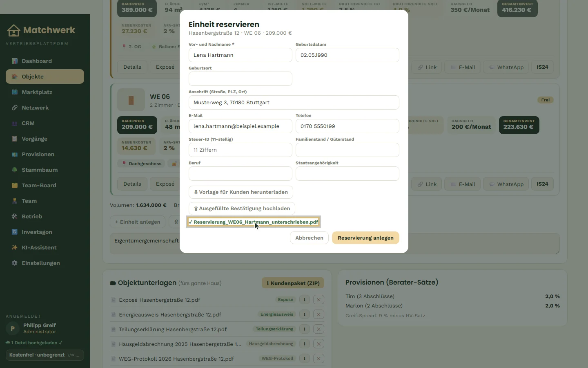
Task: Open the Einstellungen gear icon
Action: (15, 263)
